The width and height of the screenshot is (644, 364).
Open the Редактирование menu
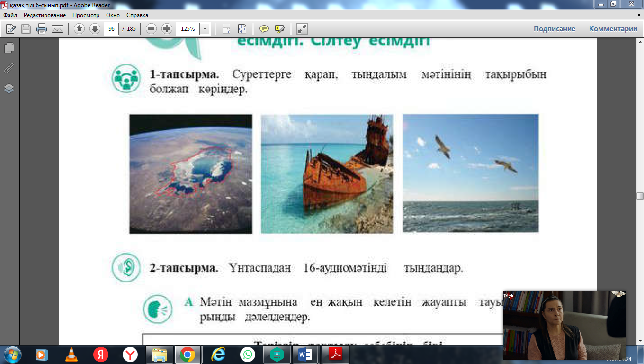coord(45,15)
